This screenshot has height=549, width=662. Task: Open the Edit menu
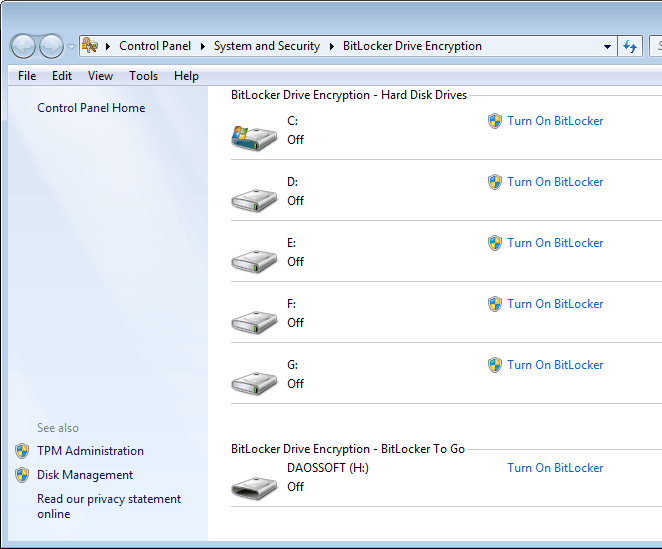tap(62, 76)
